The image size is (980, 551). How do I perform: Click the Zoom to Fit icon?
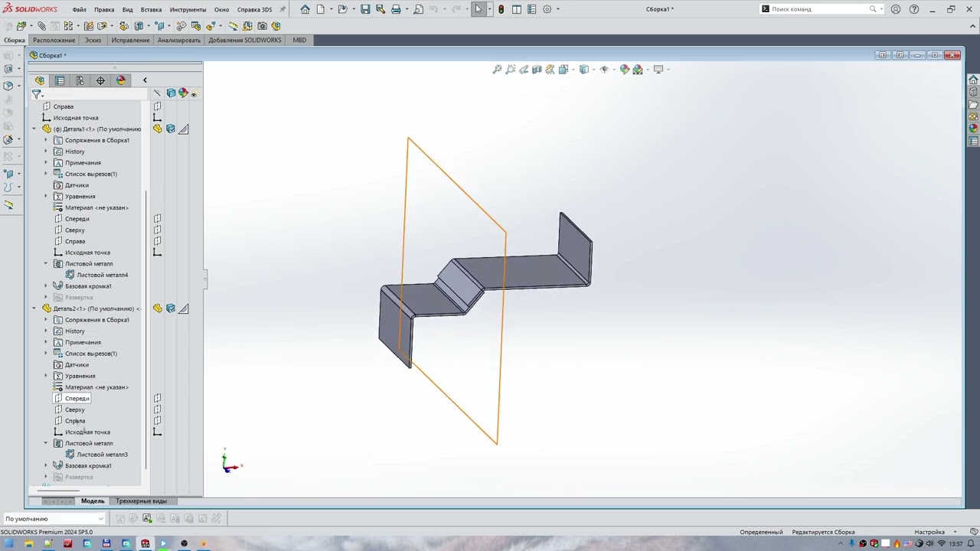pyautogui.click(x=497, y=70)
